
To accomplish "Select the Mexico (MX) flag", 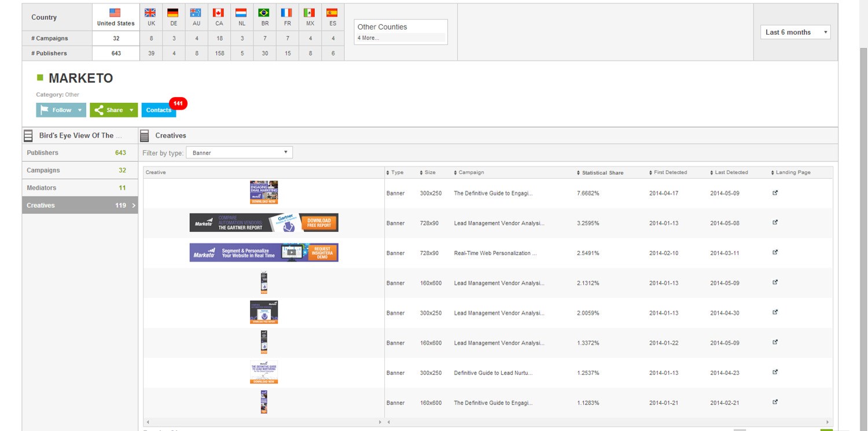I will click(310, 12).
